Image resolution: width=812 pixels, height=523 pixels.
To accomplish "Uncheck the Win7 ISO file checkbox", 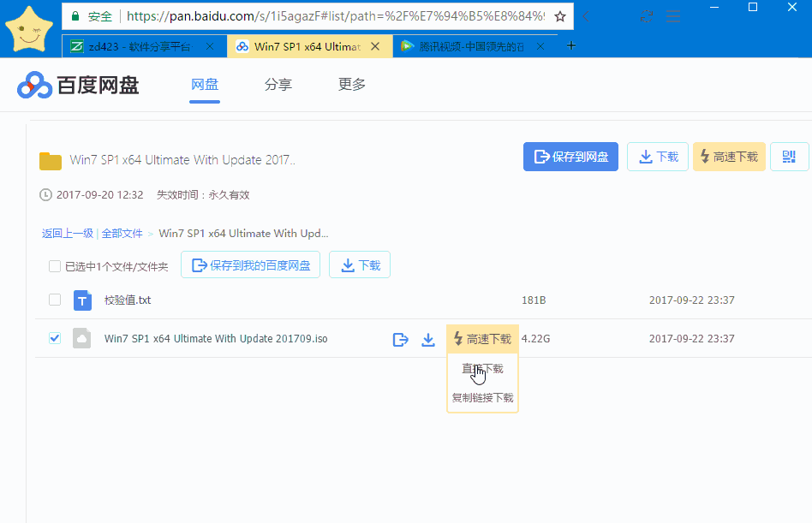I will click(54, 338).
